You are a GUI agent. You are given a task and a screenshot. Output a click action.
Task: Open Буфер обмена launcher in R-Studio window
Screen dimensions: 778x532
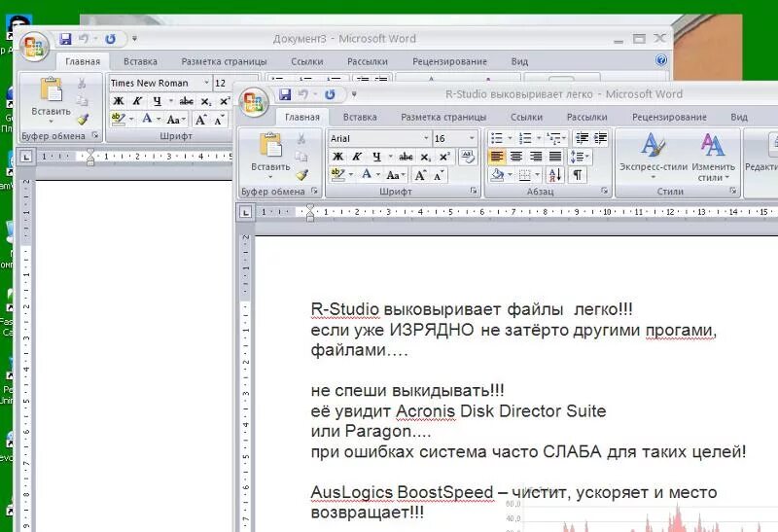tap(314, 191)
